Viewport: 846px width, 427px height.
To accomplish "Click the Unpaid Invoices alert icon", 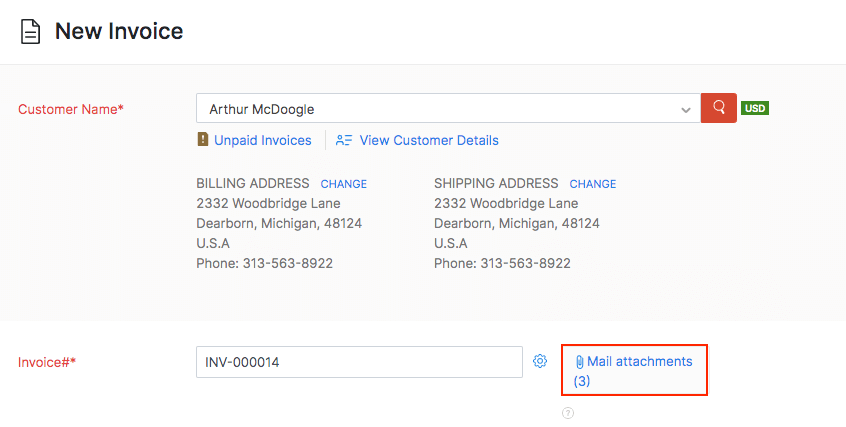I will point(203,140).
